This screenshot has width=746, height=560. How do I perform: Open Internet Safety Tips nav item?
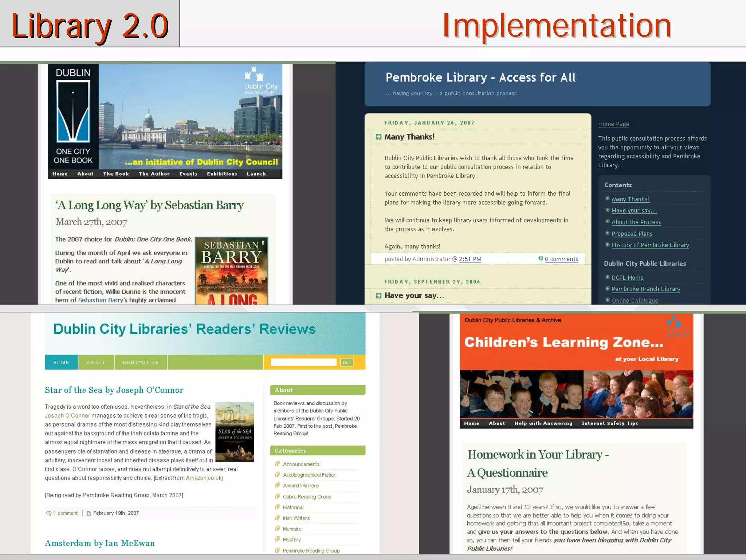(610, 423)
